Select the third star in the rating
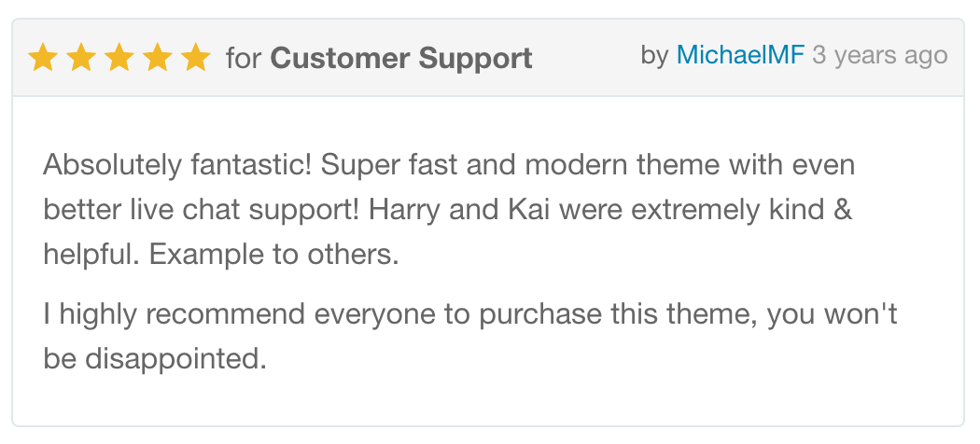 pos(120,58)
